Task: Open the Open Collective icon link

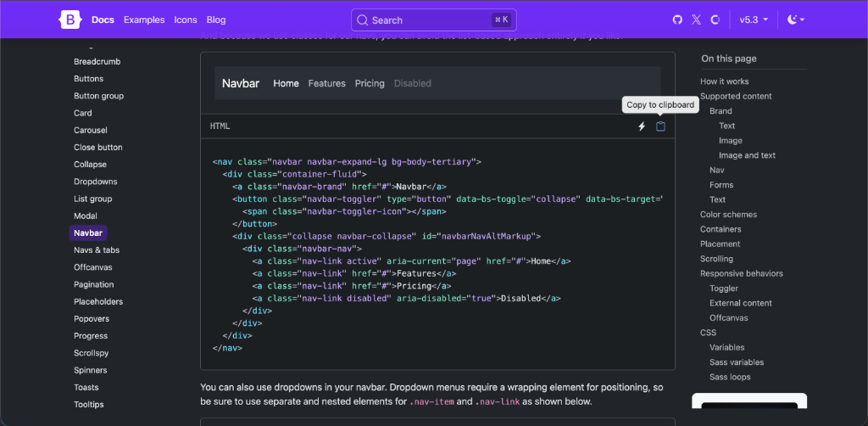Action: [715, 20]
